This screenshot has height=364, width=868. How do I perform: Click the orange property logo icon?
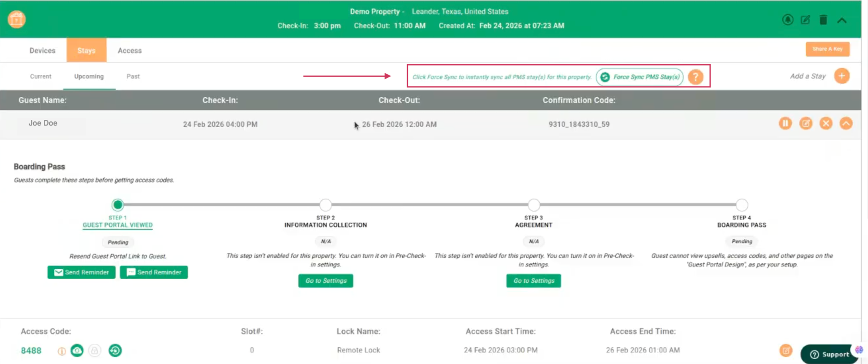17,19
